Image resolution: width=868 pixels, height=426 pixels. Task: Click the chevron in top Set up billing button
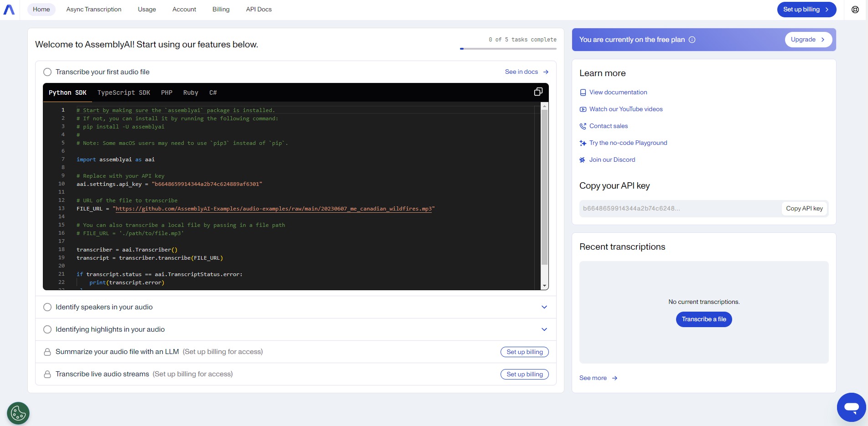click(x=827, y=10)
